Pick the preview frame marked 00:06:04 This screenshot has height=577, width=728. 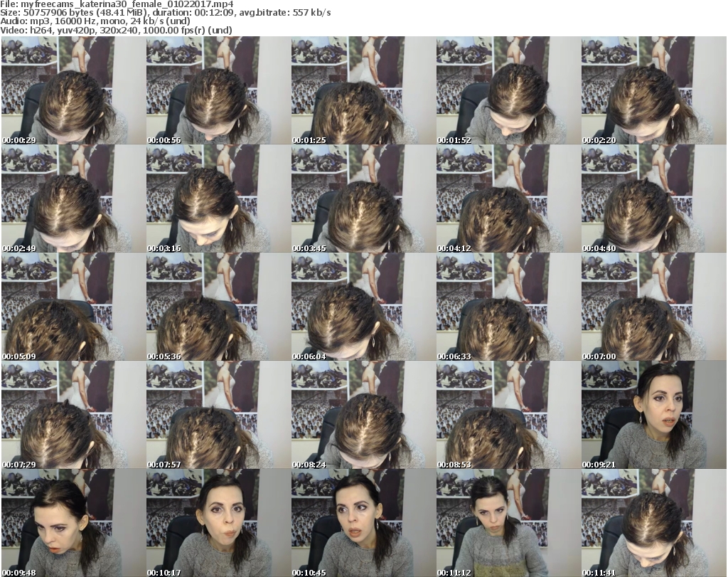click(363, 307)
